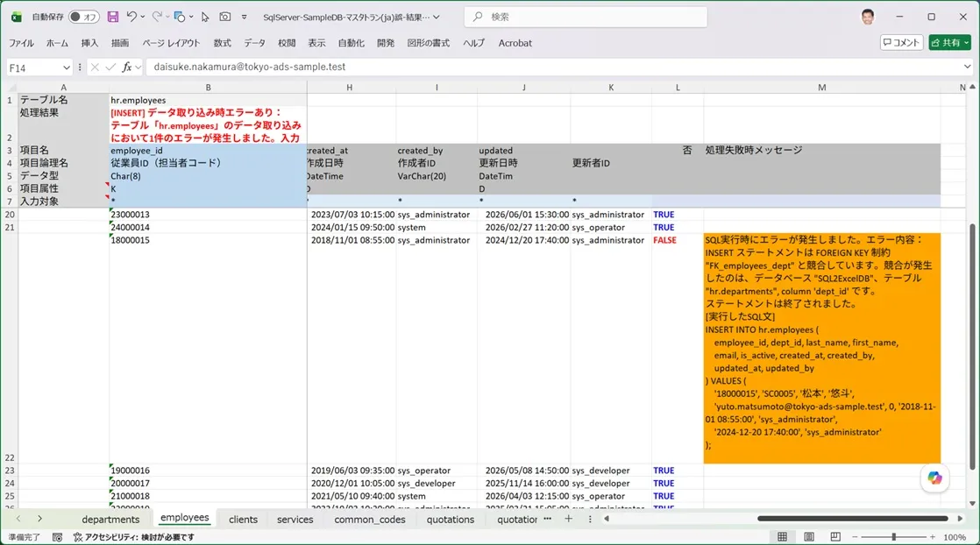Select the employees sheet tab
The height and width of the screenshot is (545, 980).
coord(184,518)
